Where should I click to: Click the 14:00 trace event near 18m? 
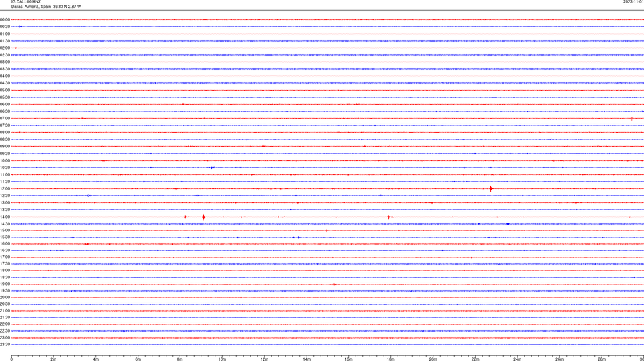click(389, 217)
